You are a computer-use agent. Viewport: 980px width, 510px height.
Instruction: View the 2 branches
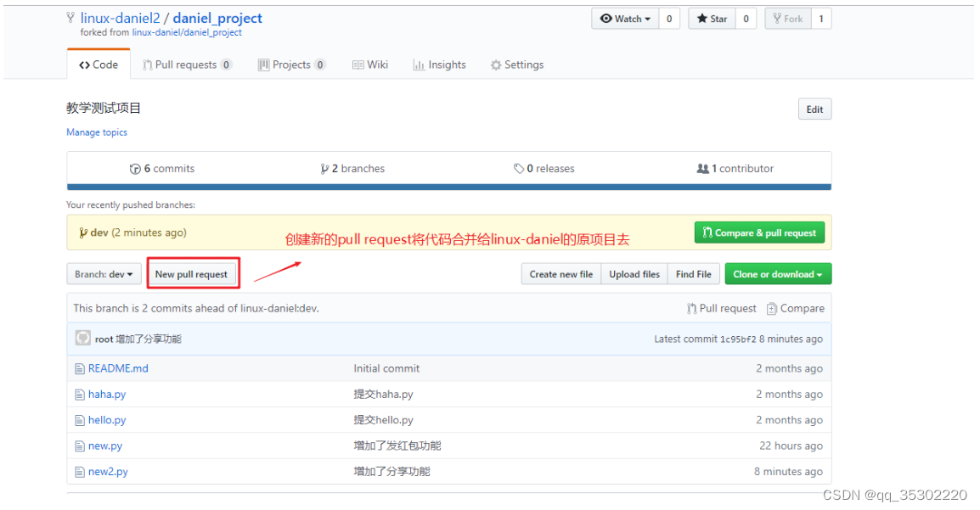(x=352, y=169)
